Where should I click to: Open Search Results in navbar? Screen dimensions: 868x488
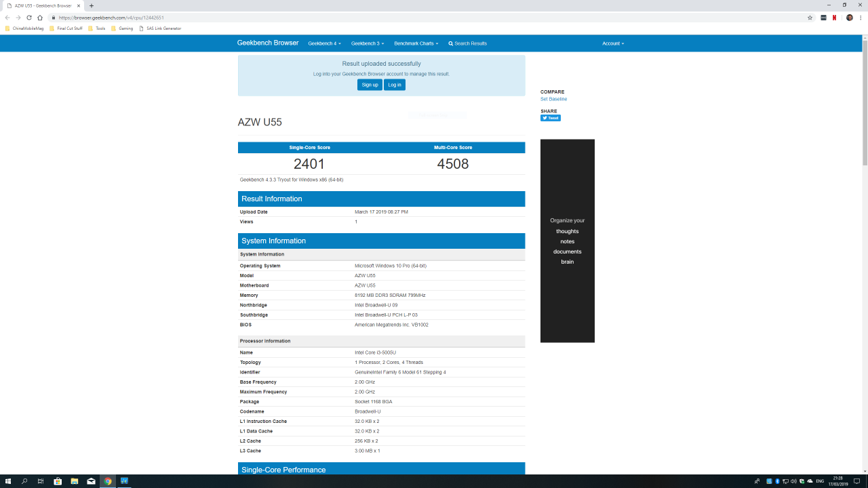467,43
